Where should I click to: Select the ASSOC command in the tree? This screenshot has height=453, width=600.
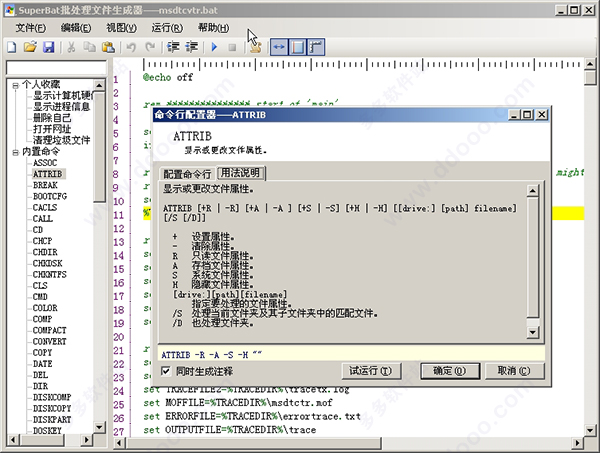click(x=45, y=163)
